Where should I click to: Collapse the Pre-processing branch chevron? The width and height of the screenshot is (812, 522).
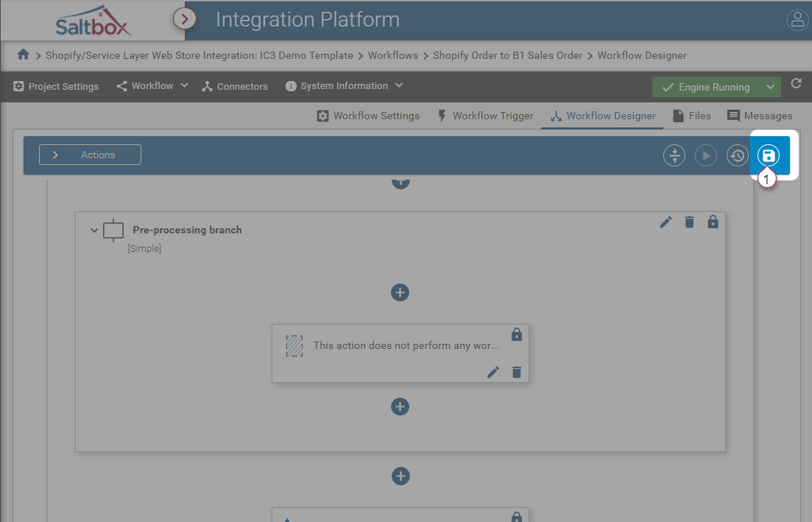click(93, 230)
